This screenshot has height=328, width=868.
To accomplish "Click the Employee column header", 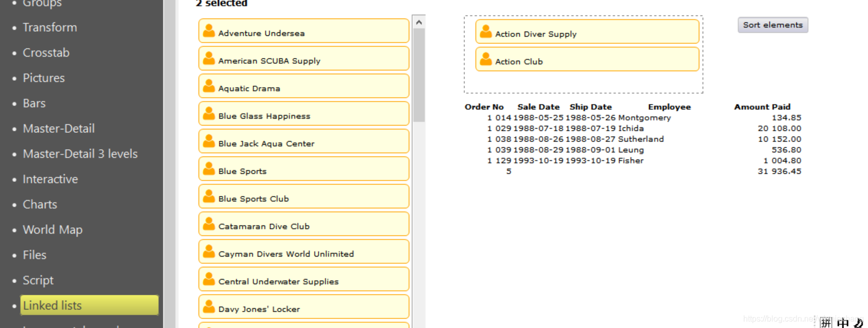I will point(670,107).
